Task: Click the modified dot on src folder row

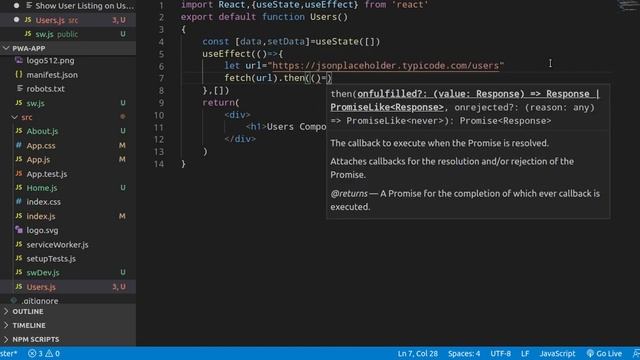Action: pos(122,117)
